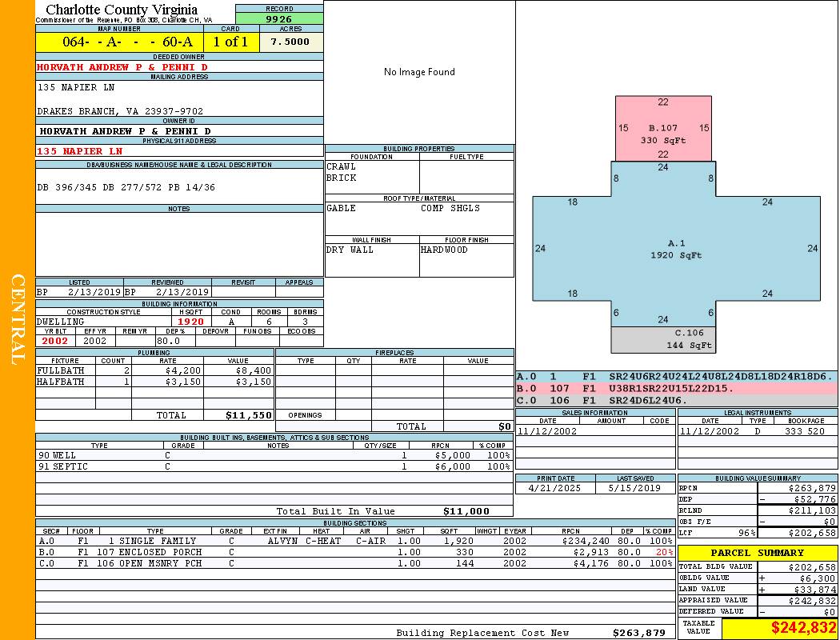
Task: Click the acres 7.5000 field
Action: pyautogui.click(x=290, y=42)
